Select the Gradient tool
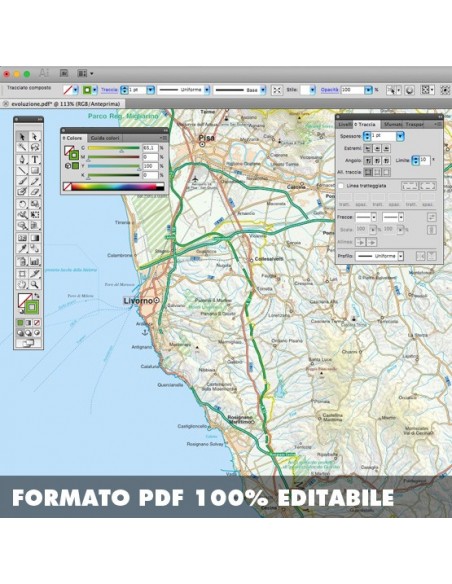Image resolution: width=452 pixels, height=584 pixels. tap(35, 238)
